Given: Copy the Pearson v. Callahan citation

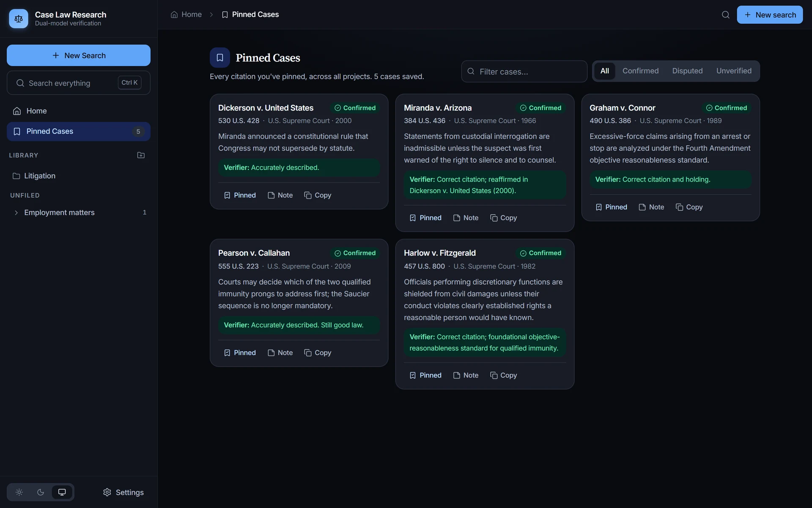Looking at the screenshot, I should click(318, 353).
